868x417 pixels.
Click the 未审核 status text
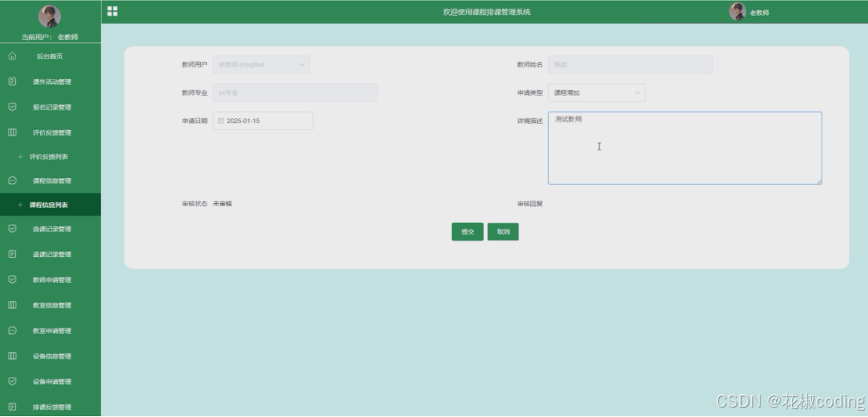tap(223, 204)
